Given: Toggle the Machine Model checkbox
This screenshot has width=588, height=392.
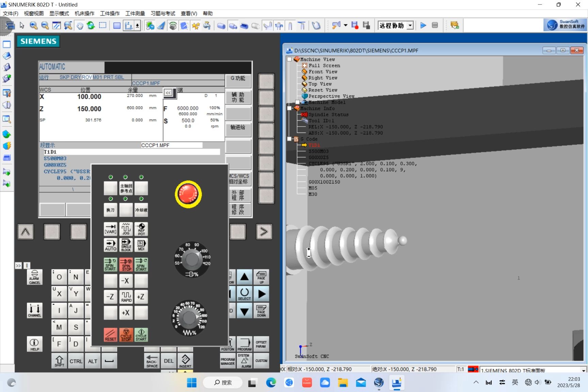Looking at the screenshot, I should click(x=298, y=102).
